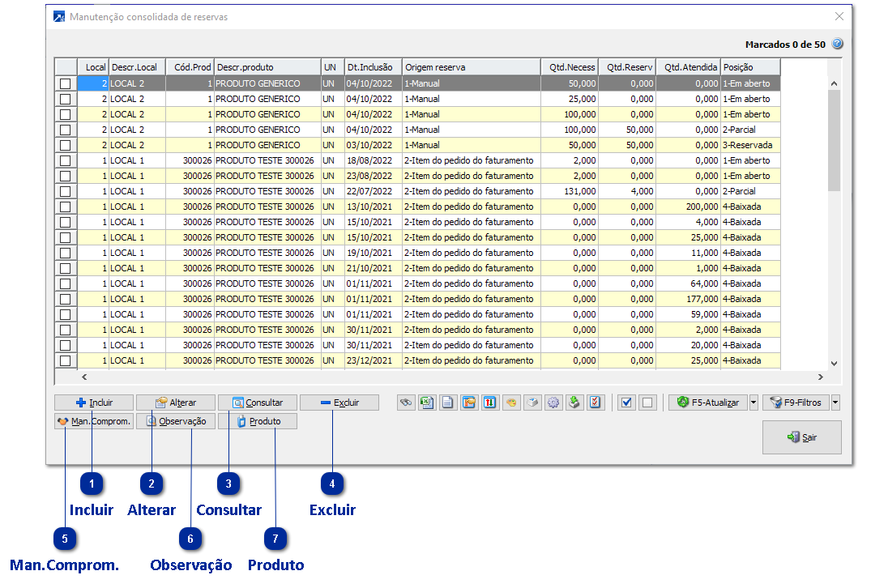Viewport: 871px width, 588px height.
Task: Sort by the Dt.Inclusão column header
Action: [373, 67]
